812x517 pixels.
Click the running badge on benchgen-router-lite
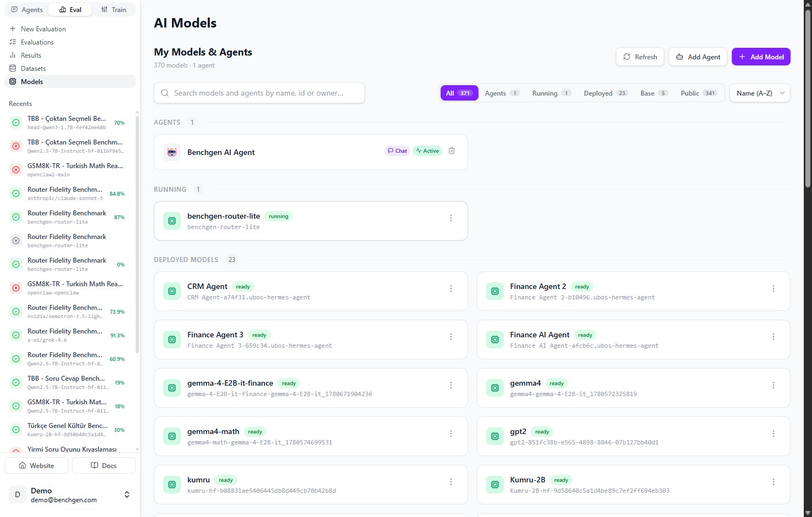(x=279, y=216)
